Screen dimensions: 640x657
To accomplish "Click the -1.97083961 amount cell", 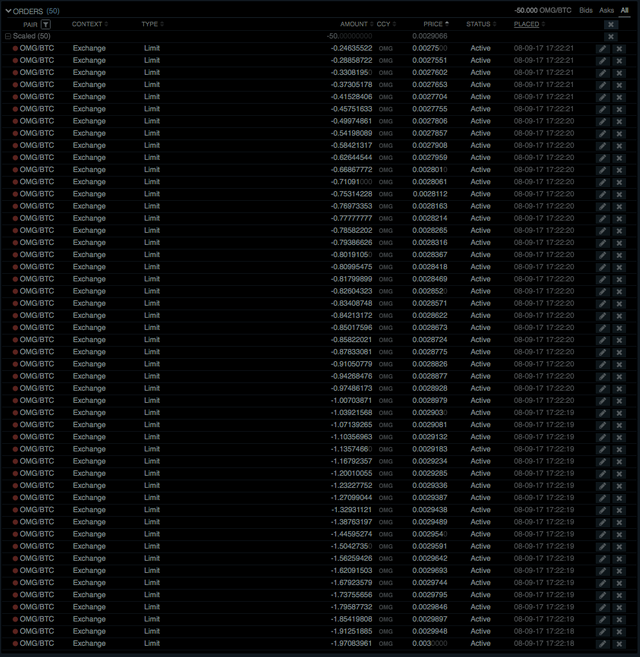I will pyautogui.click(x=351, y=644).
